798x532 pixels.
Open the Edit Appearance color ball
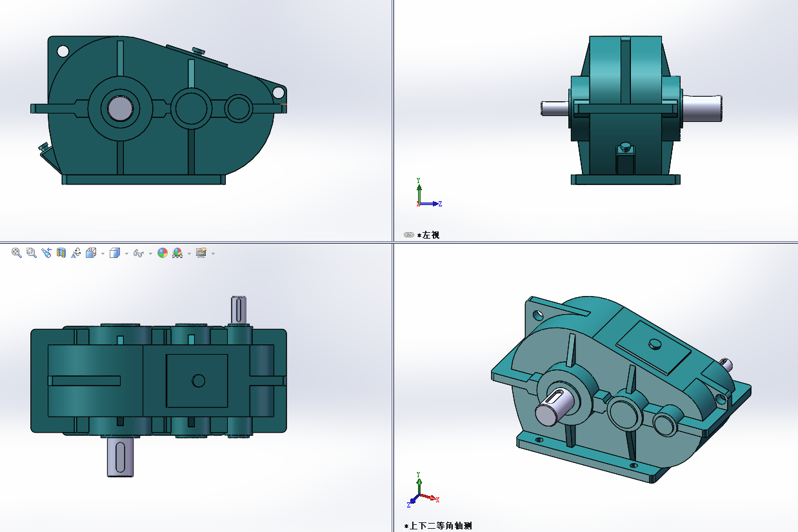pyautogui.click(x=163, y=253)
